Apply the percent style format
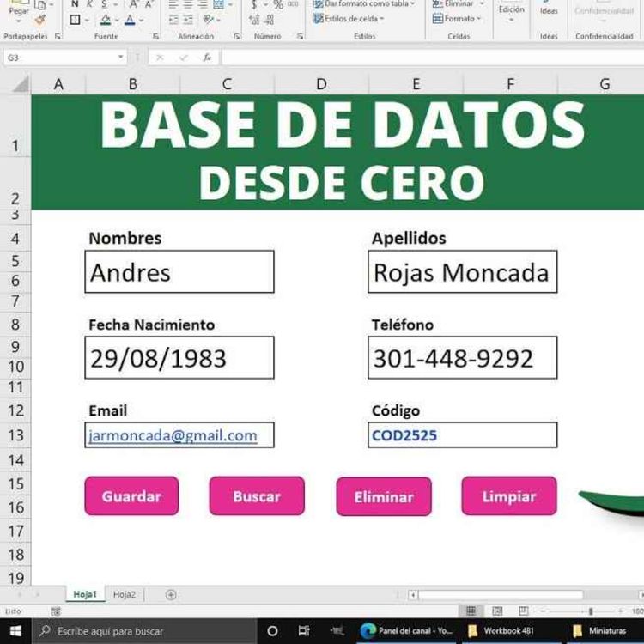The width and height of the screenshot is (644, 644). (278, 4)
